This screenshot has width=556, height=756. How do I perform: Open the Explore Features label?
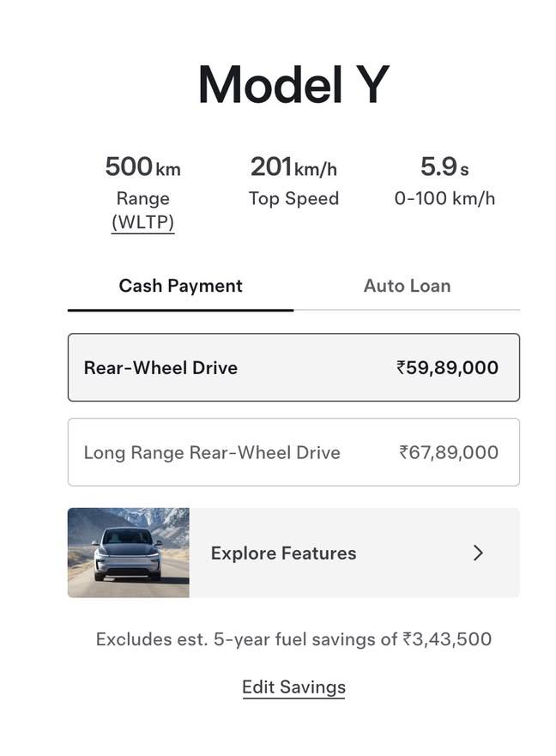tap(283, 553)
